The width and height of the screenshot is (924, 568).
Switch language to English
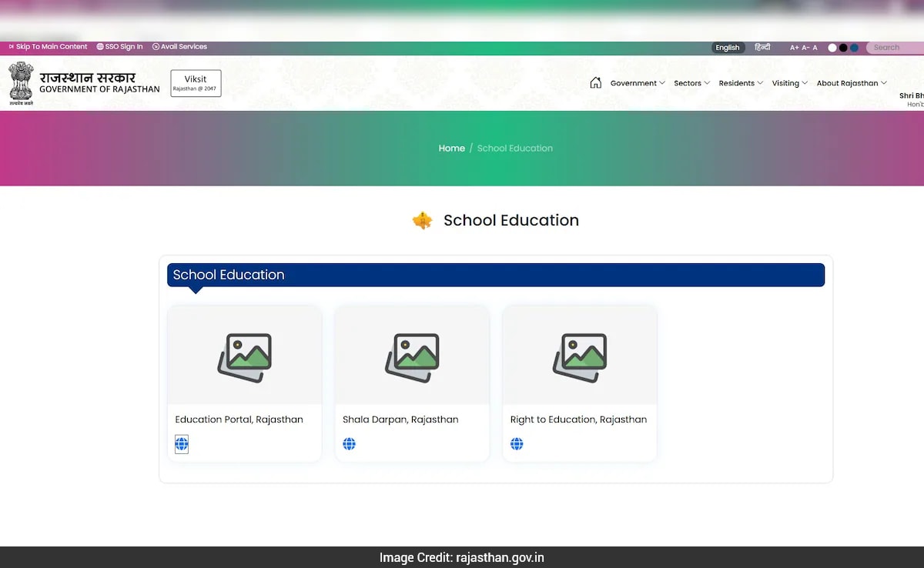coord(727,48)
